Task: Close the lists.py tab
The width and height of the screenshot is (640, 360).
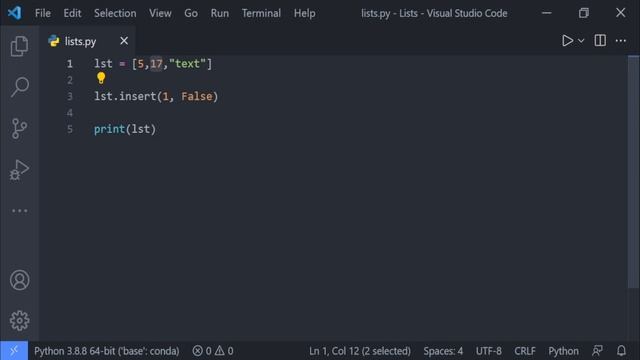Action: (x=124, y=41)
